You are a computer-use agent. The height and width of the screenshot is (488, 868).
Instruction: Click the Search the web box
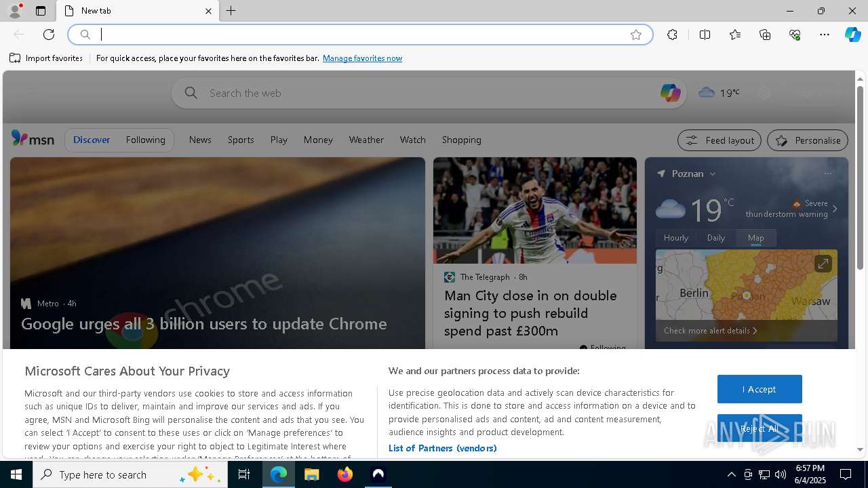coord(429,93)
